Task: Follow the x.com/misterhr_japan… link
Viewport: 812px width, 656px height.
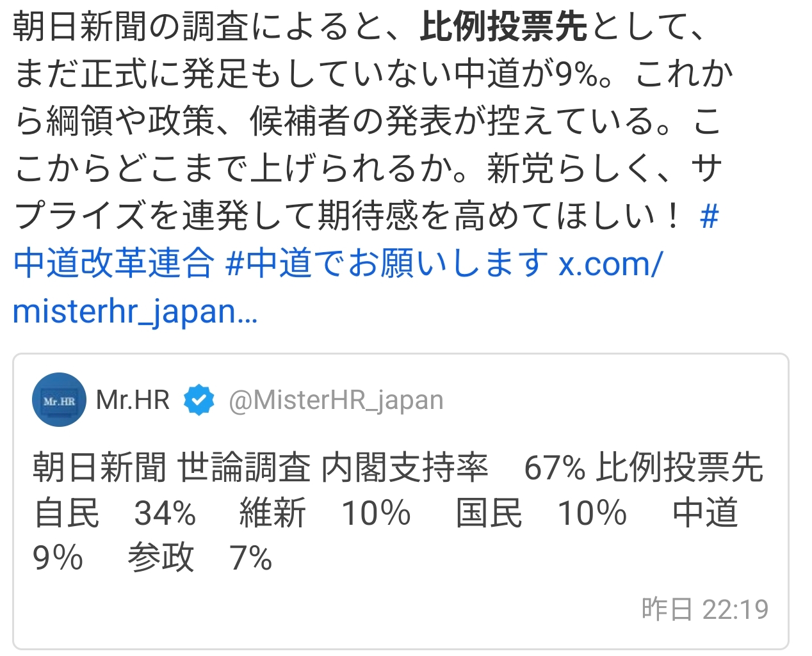Action: [134, 312]
